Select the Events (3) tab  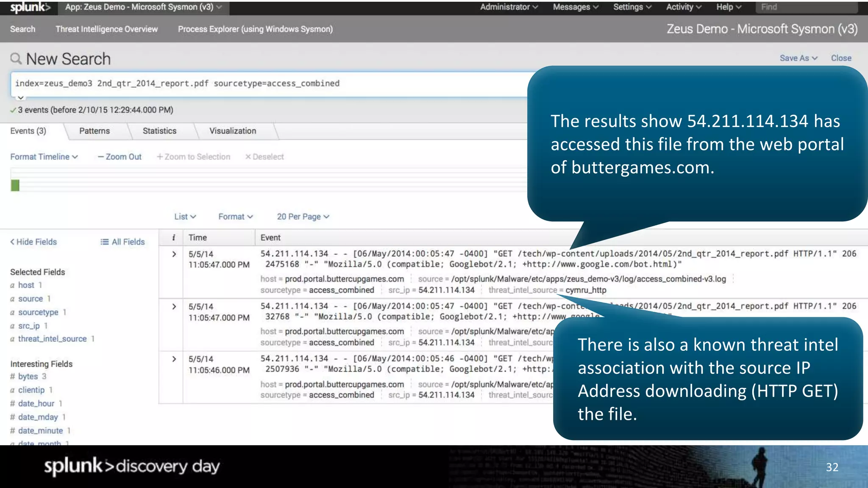(28, 131)
